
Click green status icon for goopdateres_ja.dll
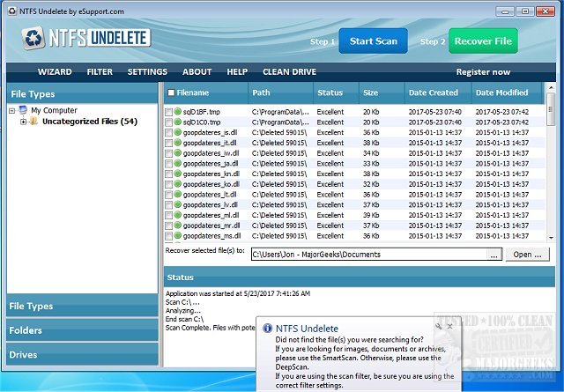pos(178,163)
